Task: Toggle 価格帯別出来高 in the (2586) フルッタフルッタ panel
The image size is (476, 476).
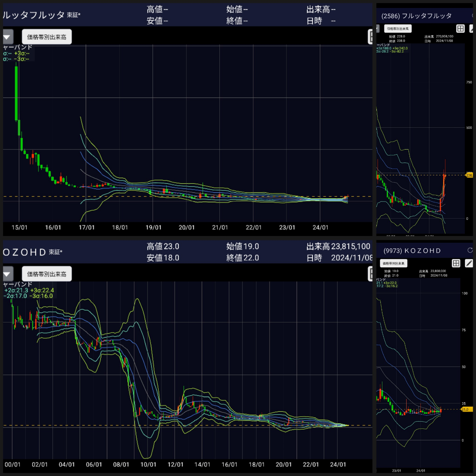Action: (x=398, y=29)
